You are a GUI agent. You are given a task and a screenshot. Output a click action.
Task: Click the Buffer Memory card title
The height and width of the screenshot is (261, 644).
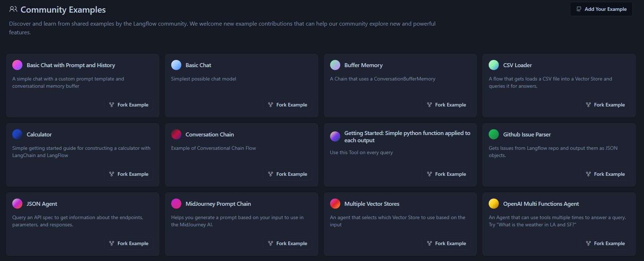pyautogui.click(x=363, y=65)
